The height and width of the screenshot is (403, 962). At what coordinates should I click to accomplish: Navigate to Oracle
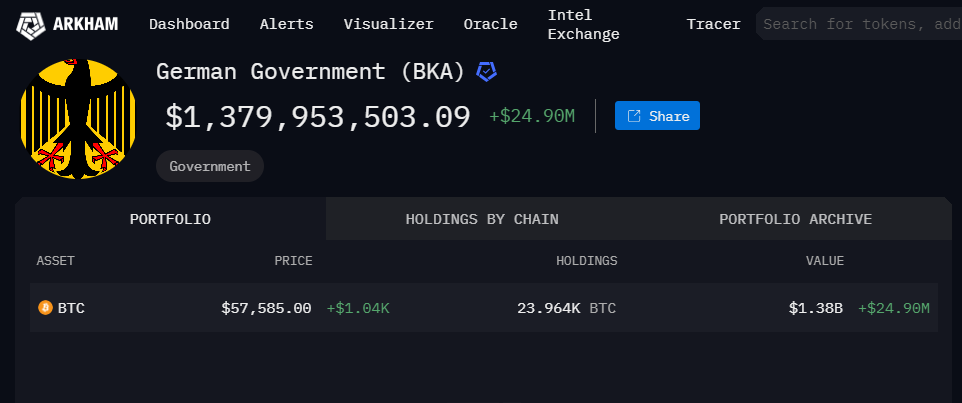click(x=490, y=24)
